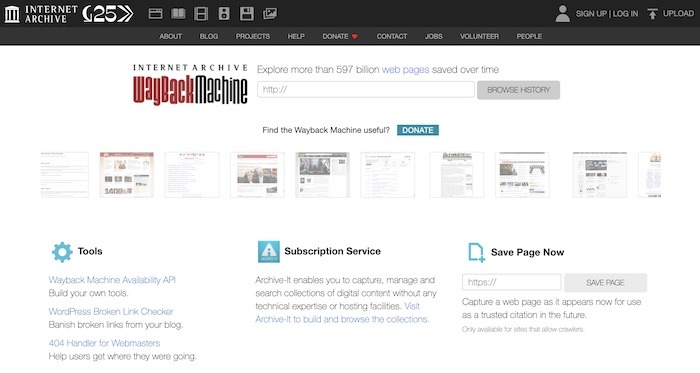The width and height of the screenshot is (700, 373).
Task: Open the DONATE menu item
Action: click(x=335, y=37)
